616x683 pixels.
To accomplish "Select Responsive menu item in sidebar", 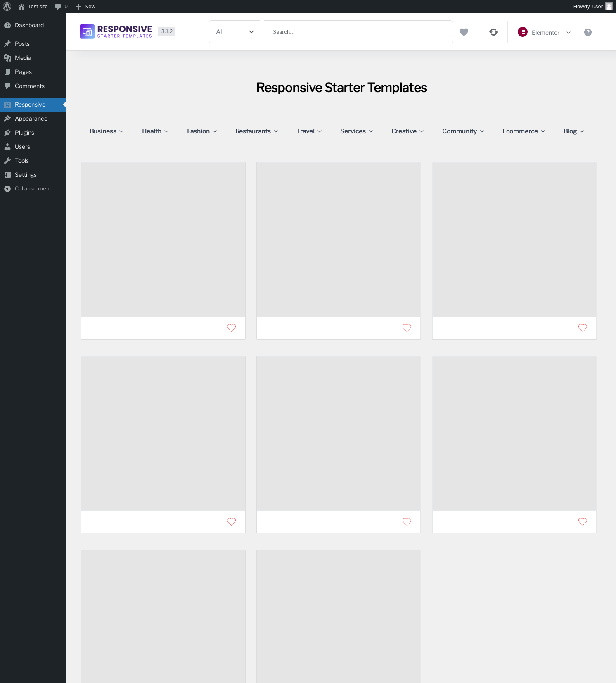I will click(33, 105).
